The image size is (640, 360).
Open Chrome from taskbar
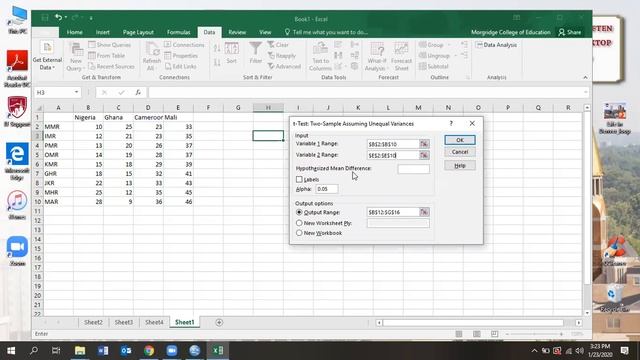tap(149, 351)
